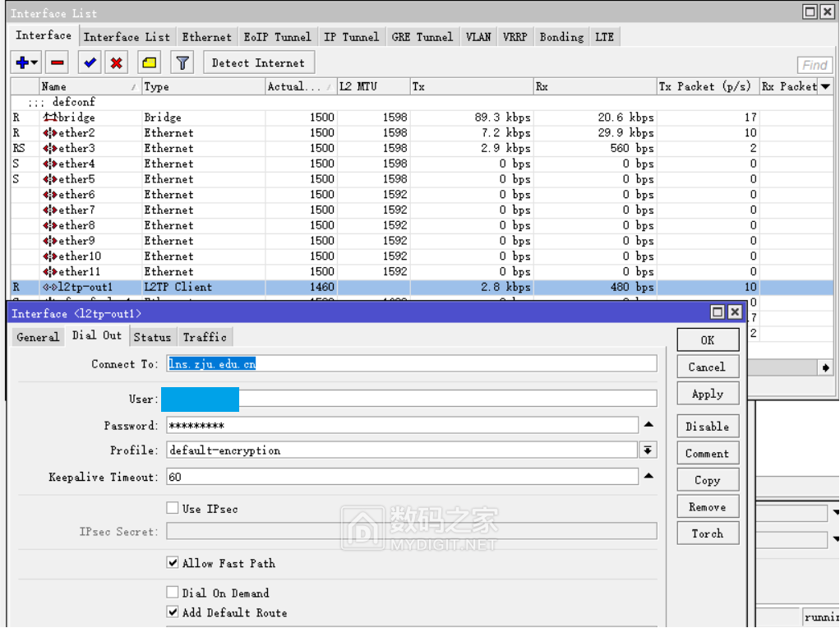
Task: Click the ether2 interface icon
Action: [x=50, y=132]
